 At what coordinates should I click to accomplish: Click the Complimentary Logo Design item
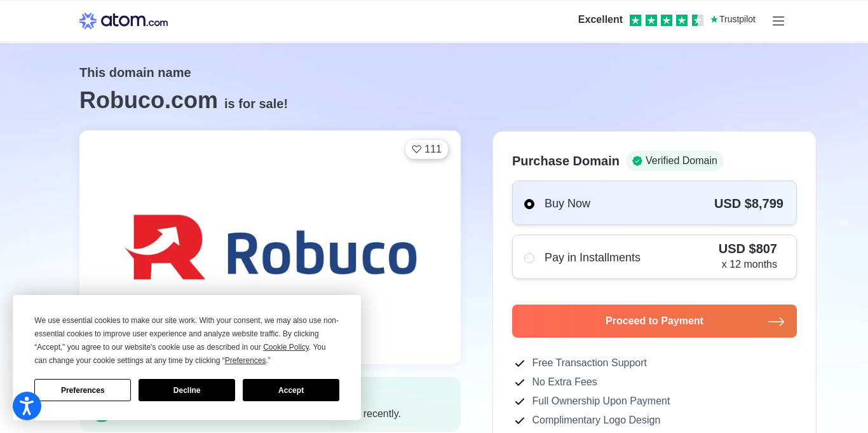coord(595,420)
